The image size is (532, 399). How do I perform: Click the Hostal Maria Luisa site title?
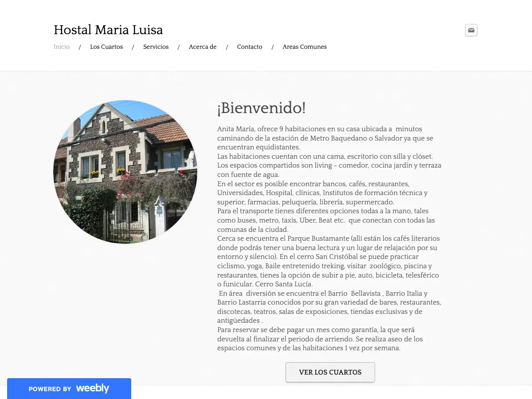click(x=108, y=30)
